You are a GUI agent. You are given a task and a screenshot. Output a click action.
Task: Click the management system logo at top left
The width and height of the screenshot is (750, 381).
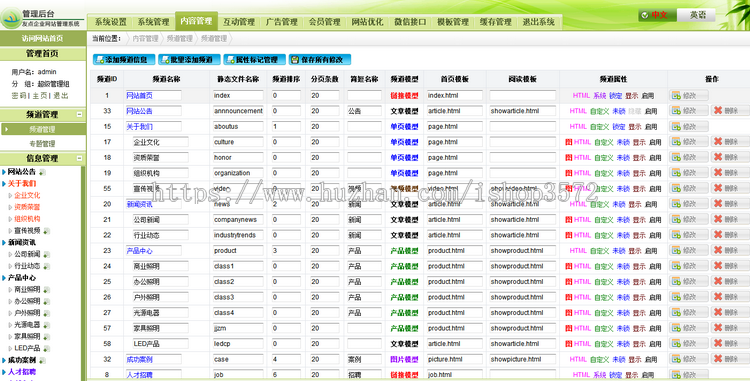coord(11,19)
